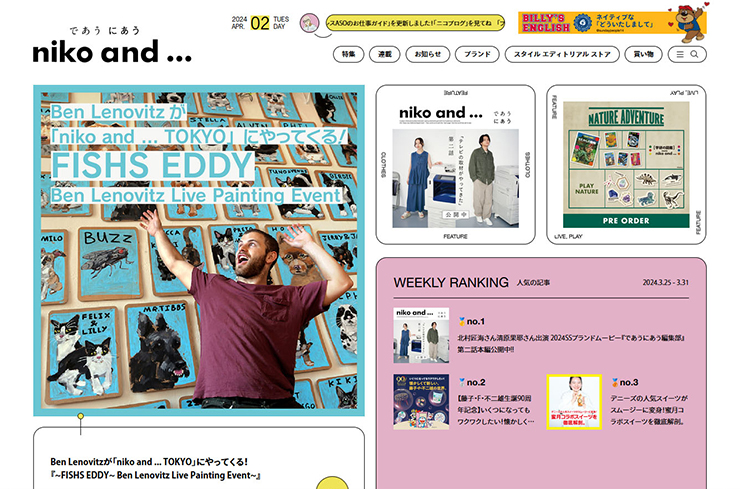
Task: Click the Billy's English bear mascot
Action: [x=690, y=22]
